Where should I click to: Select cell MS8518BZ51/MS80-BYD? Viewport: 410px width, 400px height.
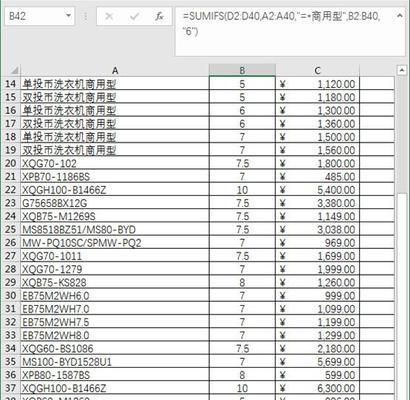(x=115, y=229)
